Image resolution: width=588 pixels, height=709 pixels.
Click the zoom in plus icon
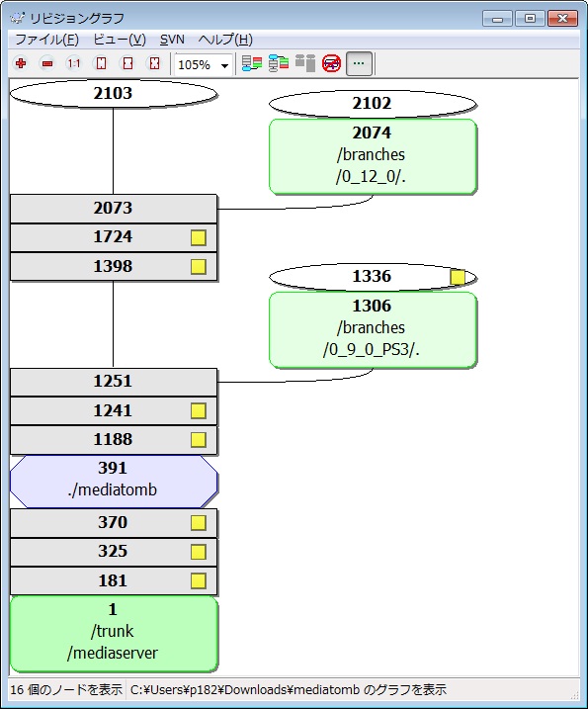pos(21,63)
